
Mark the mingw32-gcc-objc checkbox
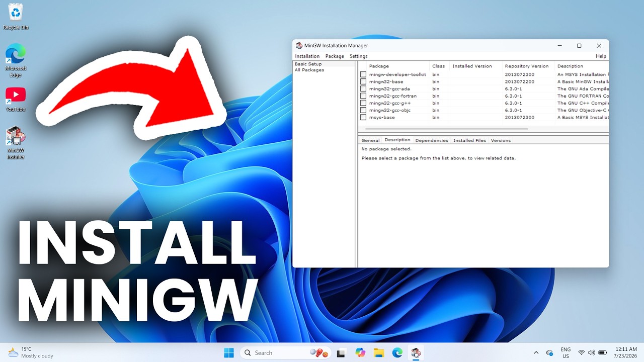click(x=363, y=110)
